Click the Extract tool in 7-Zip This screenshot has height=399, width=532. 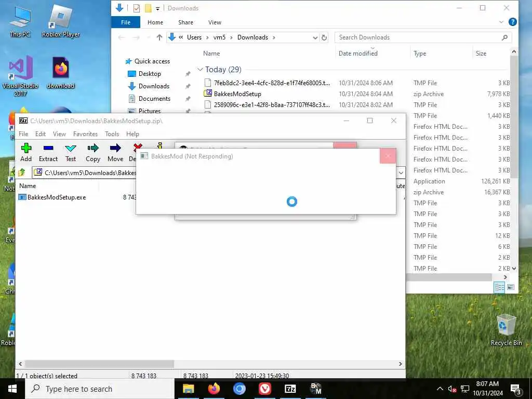click(x=48, y=152)
